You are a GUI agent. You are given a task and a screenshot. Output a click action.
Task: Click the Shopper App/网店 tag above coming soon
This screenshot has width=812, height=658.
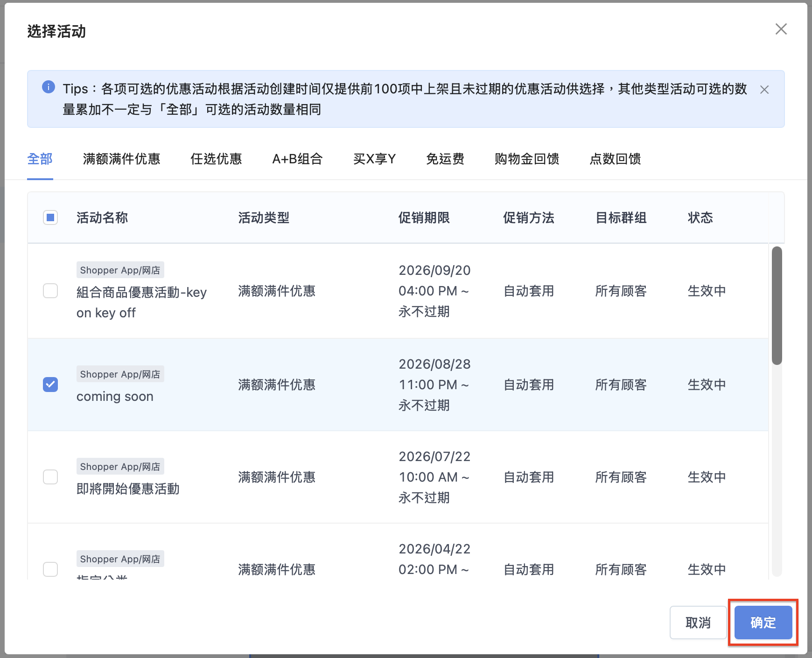[120, 374]
